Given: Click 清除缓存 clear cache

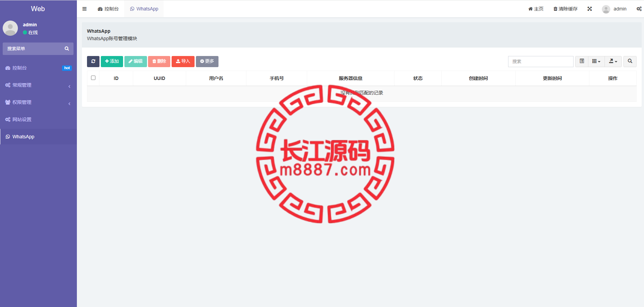Looking at the screenshot, I should 565,9.
